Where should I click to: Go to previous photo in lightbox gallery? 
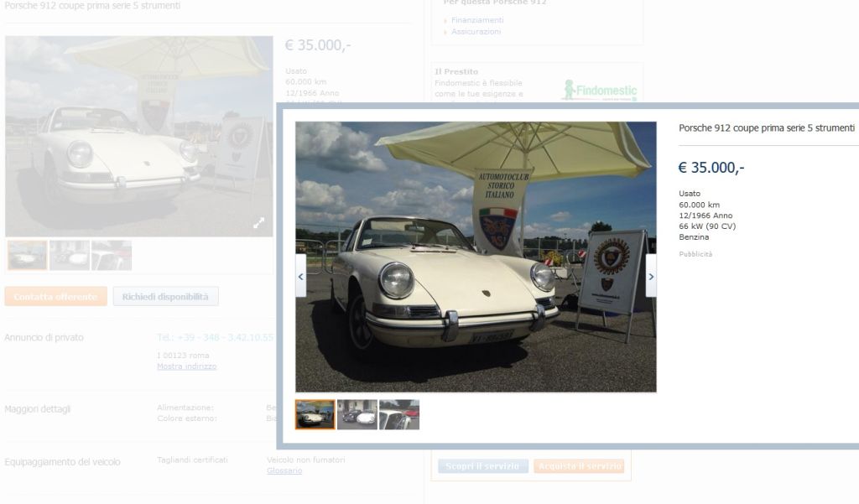tap(300, 276)
